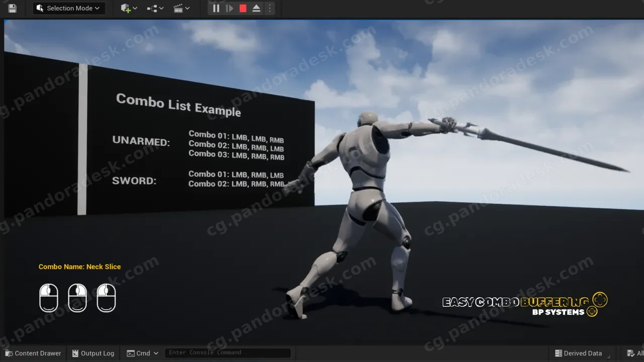Click the 'SWORD:' label on the wall
The height and width of the screenshot is (362, 644).
134,180
